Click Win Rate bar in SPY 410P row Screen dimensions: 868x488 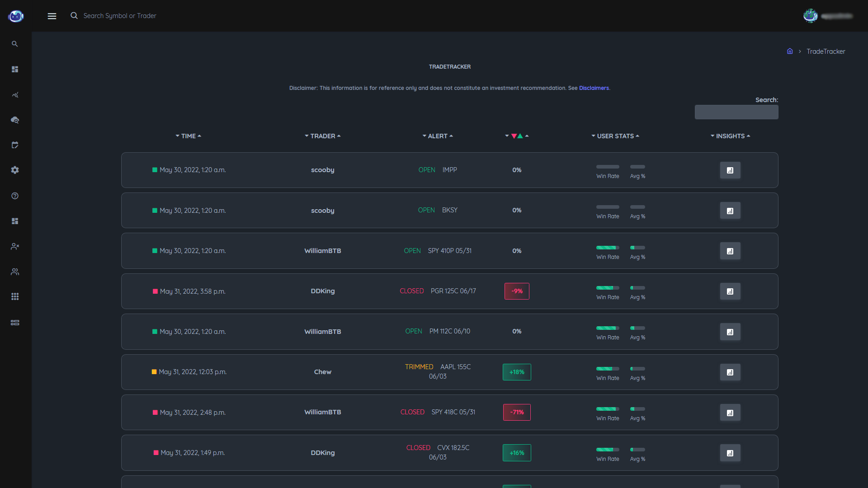click(608, 248)
